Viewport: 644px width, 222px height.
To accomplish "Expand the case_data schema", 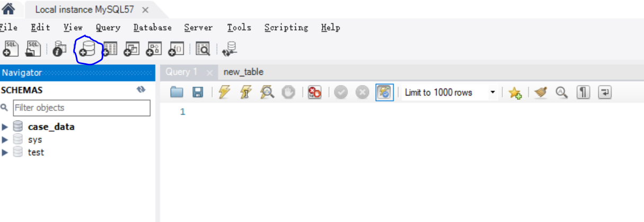I will (5, 127).
